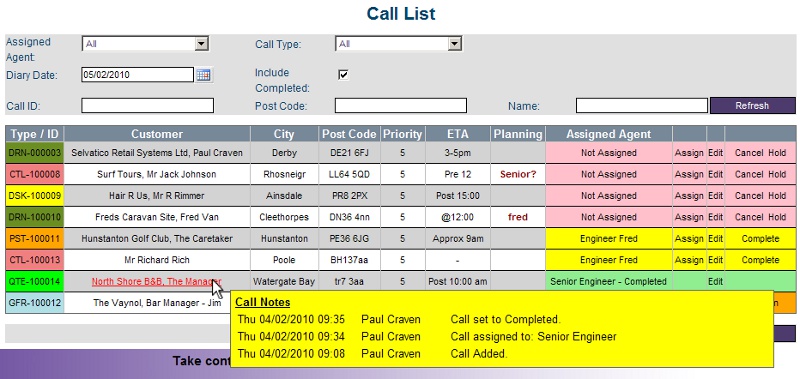This screenshot has width=800, height=379.
Task: Uncheck the Include Completed checkbox
Action: click(343, 75)
